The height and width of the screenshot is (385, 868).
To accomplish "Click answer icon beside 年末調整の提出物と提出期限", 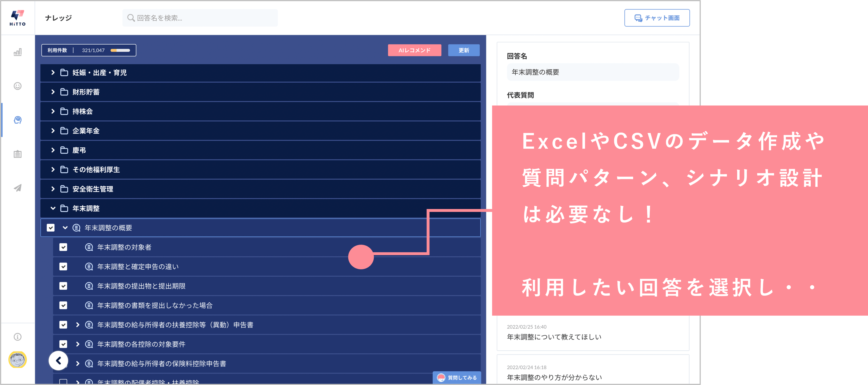I will [89, 286].
